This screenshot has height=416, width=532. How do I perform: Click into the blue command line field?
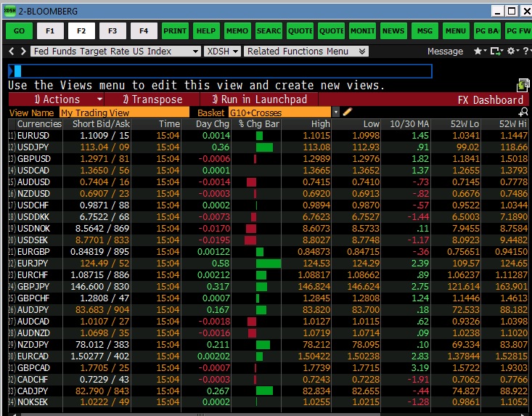click(220, 71)
